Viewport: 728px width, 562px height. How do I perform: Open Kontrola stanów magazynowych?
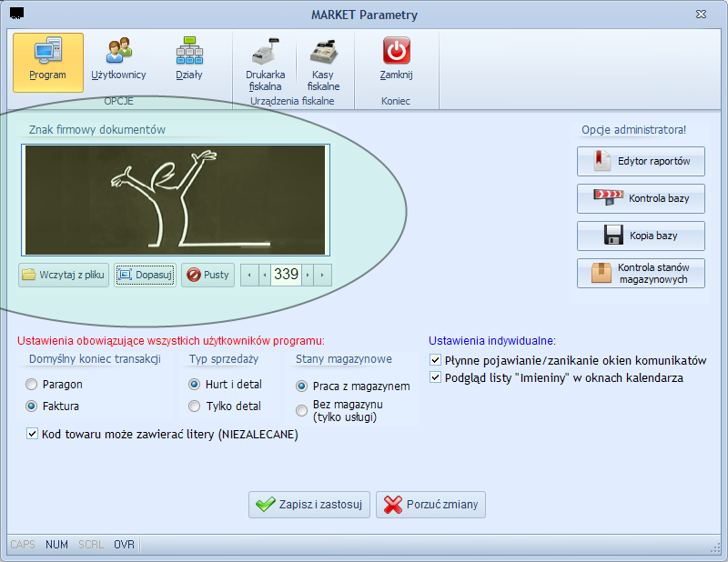tap(641, 274)
